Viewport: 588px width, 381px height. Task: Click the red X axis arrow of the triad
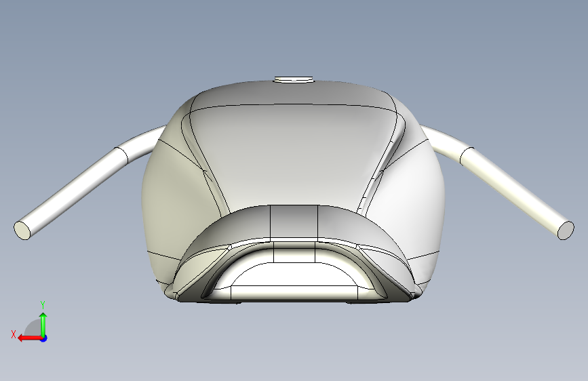coord(30,338)
